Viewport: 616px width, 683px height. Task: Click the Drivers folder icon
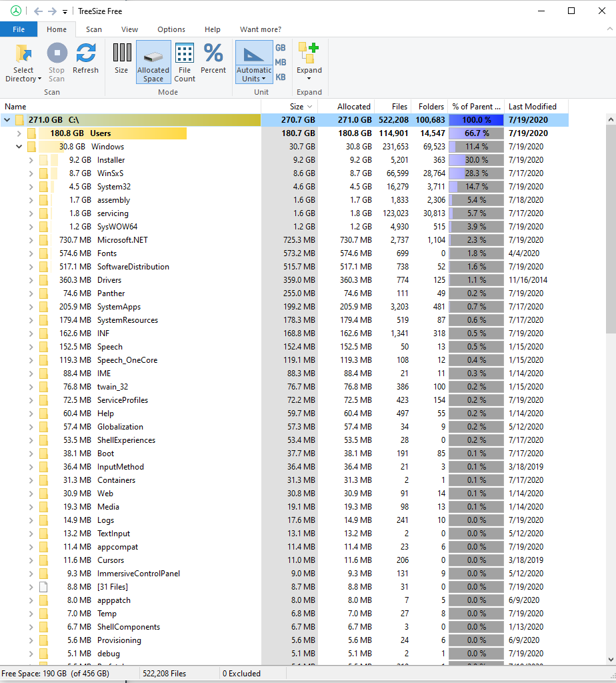pos(43,280)
